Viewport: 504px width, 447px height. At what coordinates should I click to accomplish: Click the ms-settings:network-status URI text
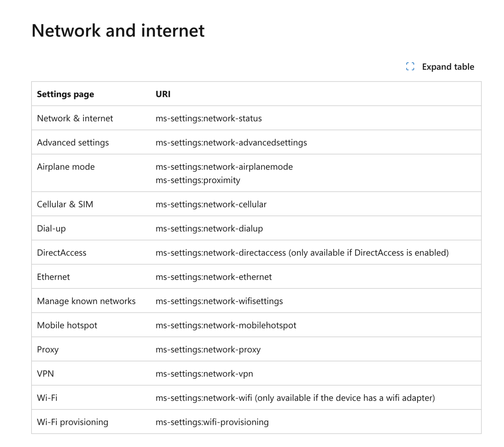(x=208, y=118)
